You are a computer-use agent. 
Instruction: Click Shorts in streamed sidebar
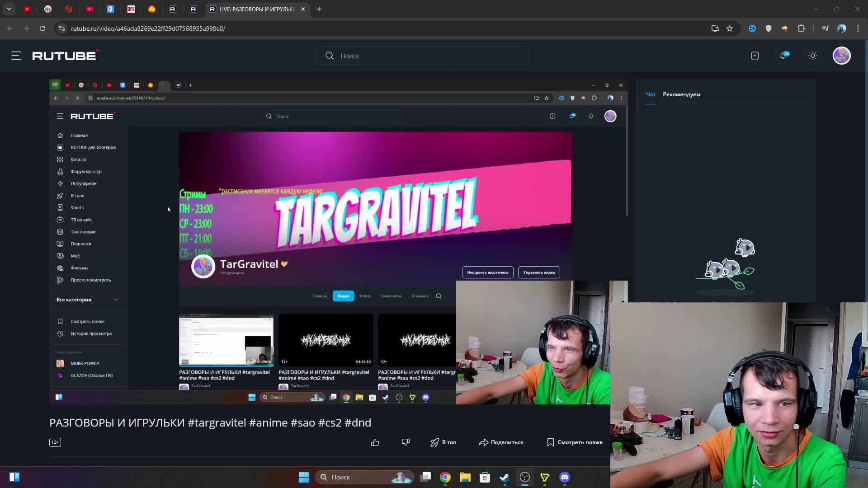[77, 208]
